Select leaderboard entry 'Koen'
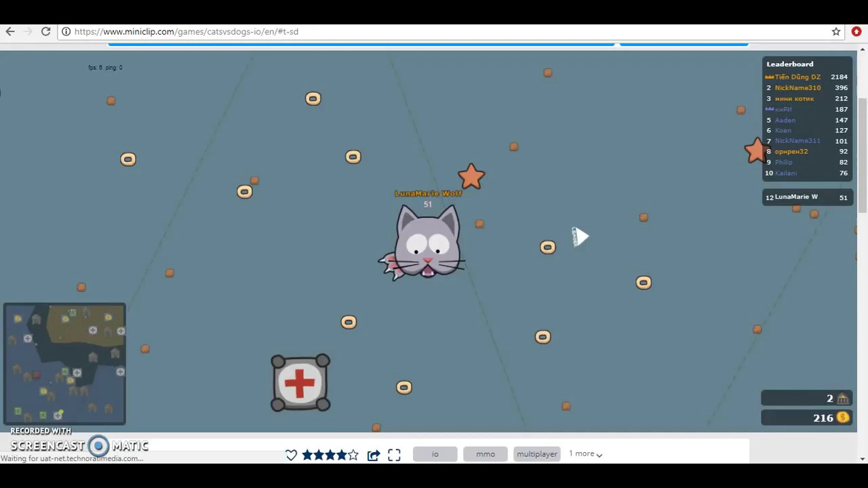Viewport: 868px width, 488px height. click(783, 130)
